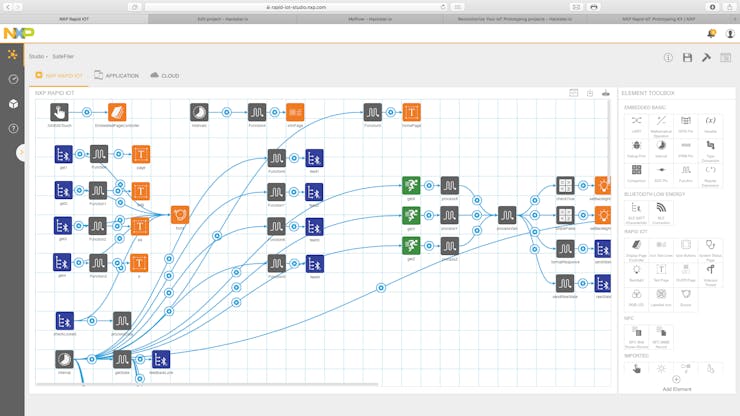Select the processVals function node
The image size is (740, 416).
507,215
